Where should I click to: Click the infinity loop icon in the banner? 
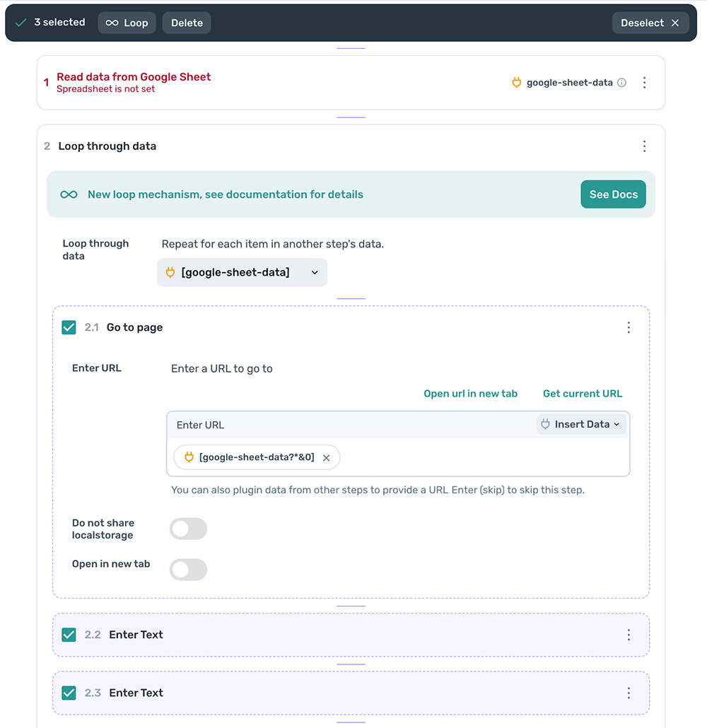pyautogui.click(x=69, y=194)
